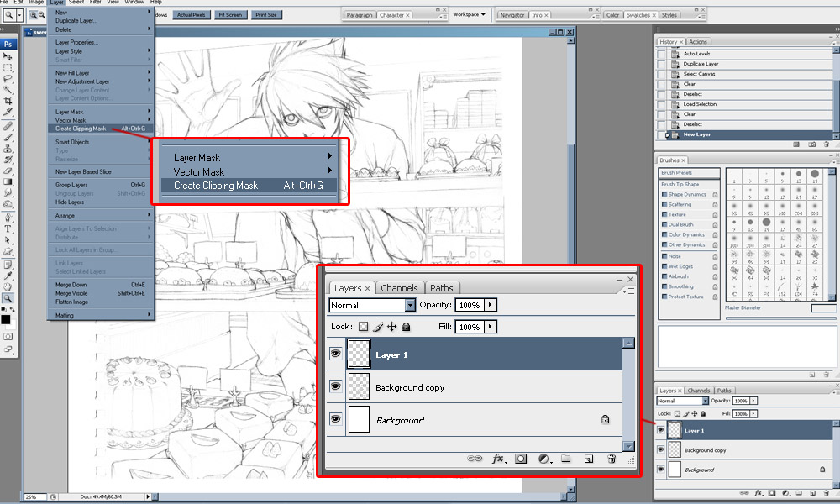Select the Rectangular Marquee tool
840x504 pixels.
click(x=8, y=67)
